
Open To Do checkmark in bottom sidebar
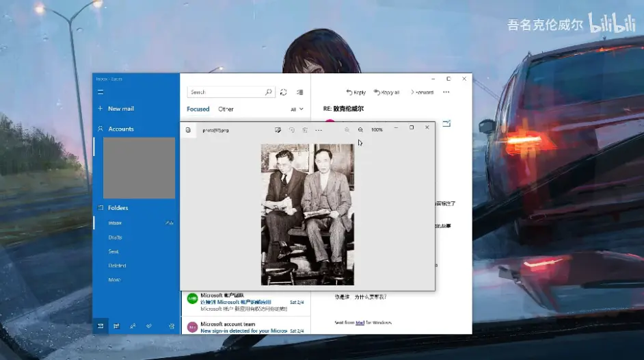(149, 326)
